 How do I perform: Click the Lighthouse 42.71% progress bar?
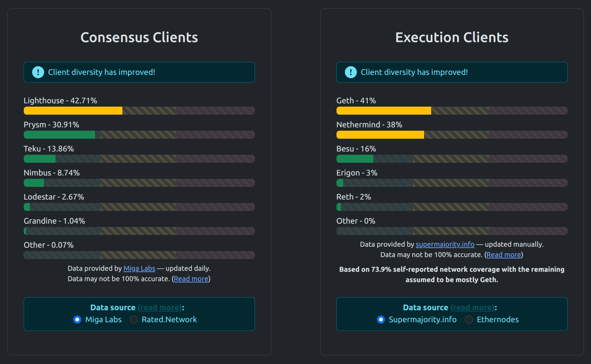click(139, 111)
